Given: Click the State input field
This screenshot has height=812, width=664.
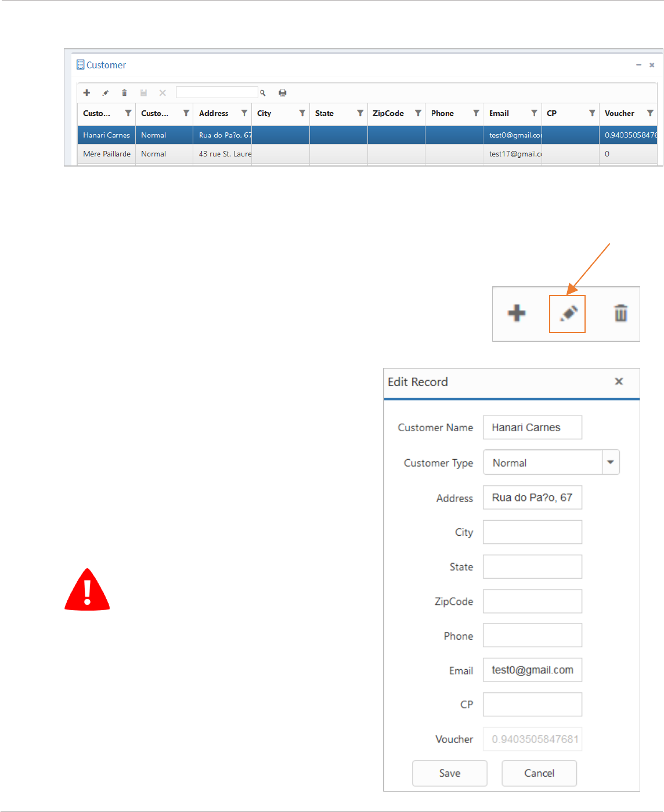Looking at the screenshot, I should [x=532, y=566].
